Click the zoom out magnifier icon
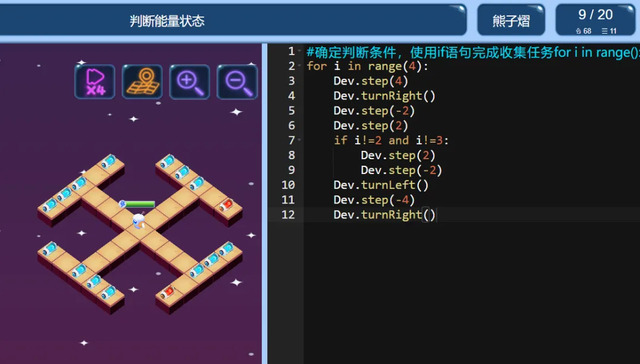 click(x=237, y=82)
